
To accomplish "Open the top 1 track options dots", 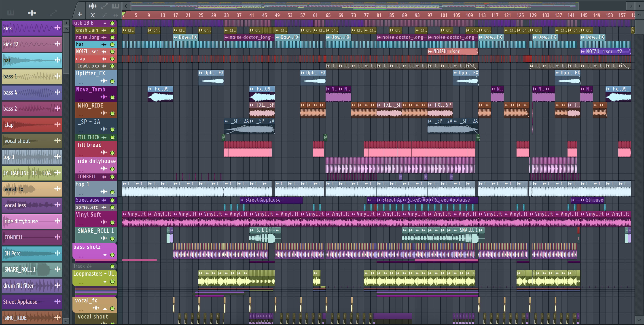I will (x=81, y=194).
